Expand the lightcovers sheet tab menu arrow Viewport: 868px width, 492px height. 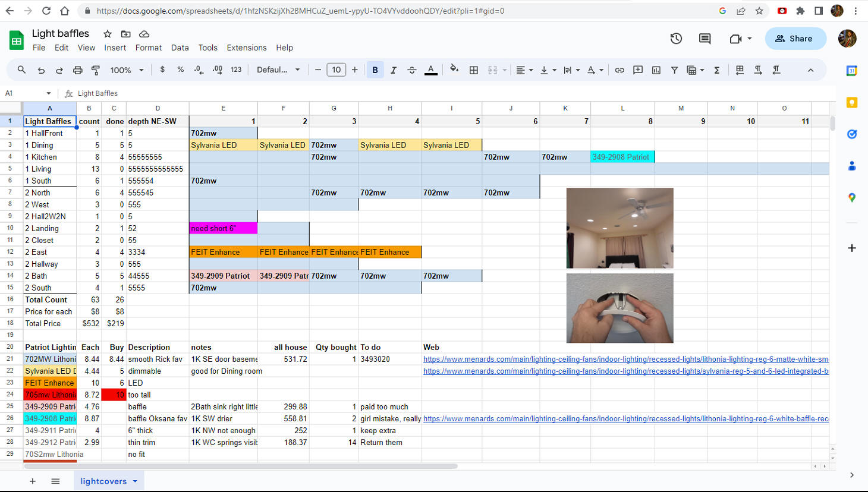click(x=136, y=481)
